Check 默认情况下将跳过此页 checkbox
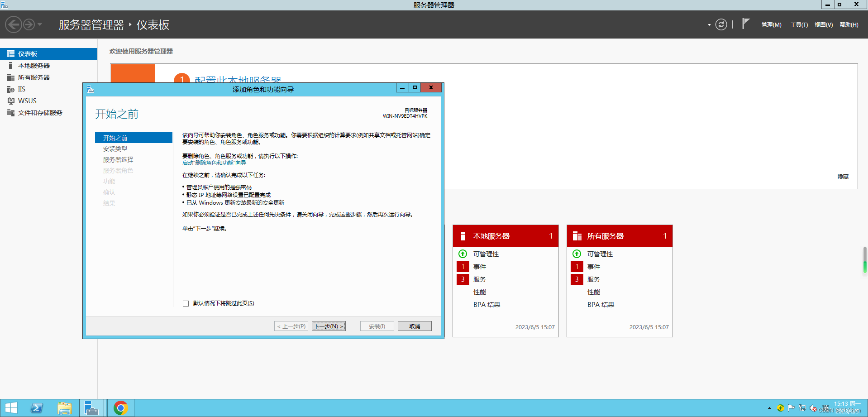Screen dimensions: 868x417 pos(186,303)
